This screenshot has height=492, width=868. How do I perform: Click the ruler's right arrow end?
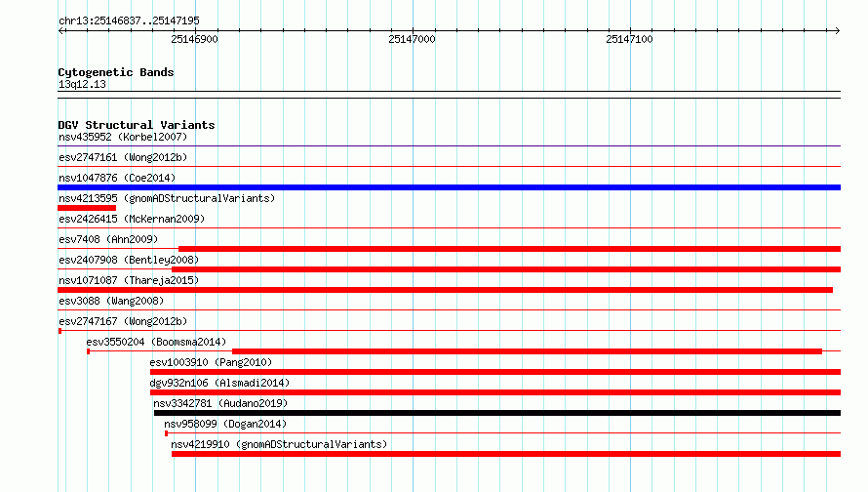(838, 30)
